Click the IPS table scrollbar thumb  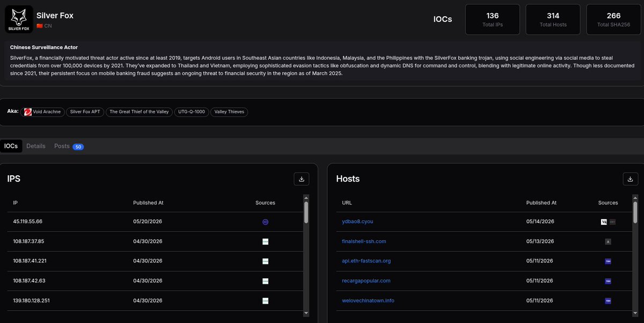[x=306, y=212]
